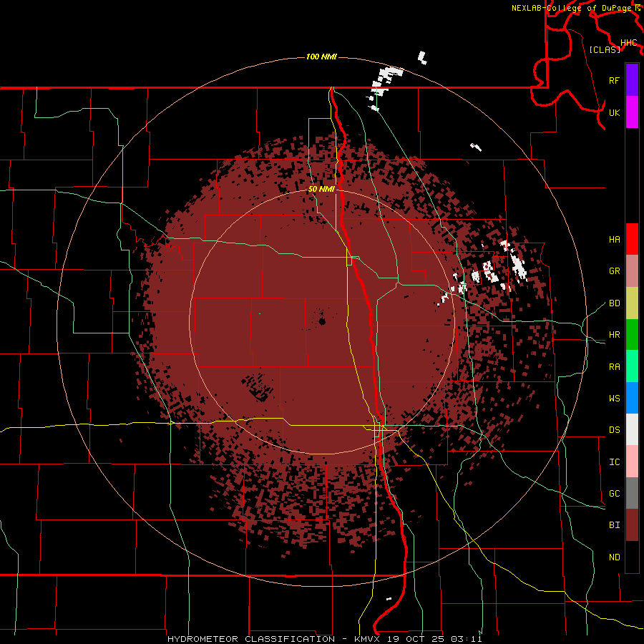Click the HR legend label
This screenshot has height=644, width=644.
[614, 335]
